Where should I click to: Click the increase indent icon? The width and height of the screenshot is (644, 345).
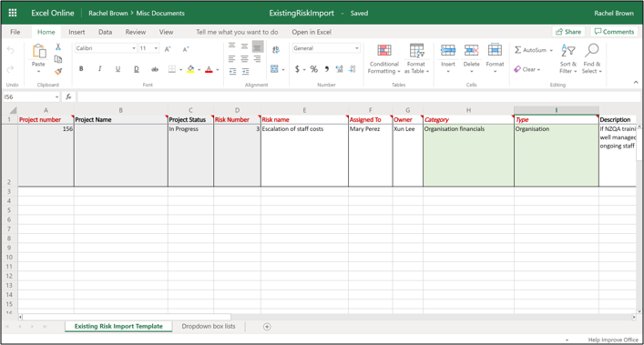click(245, 71)
